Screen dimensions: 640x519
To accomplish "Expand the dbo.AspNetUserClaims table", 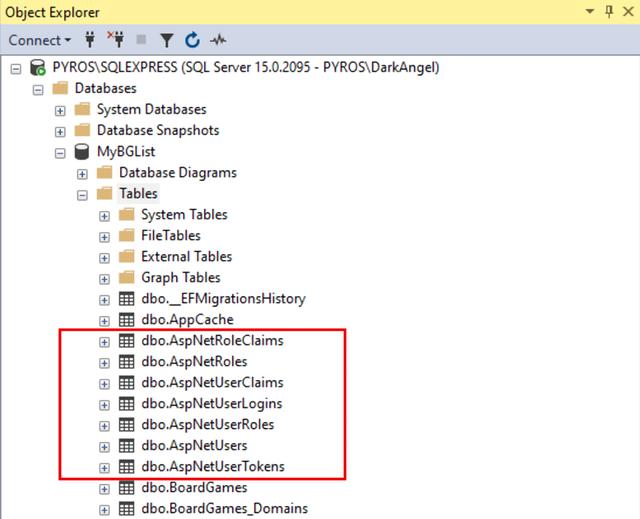I will click(x=104, y=384).
